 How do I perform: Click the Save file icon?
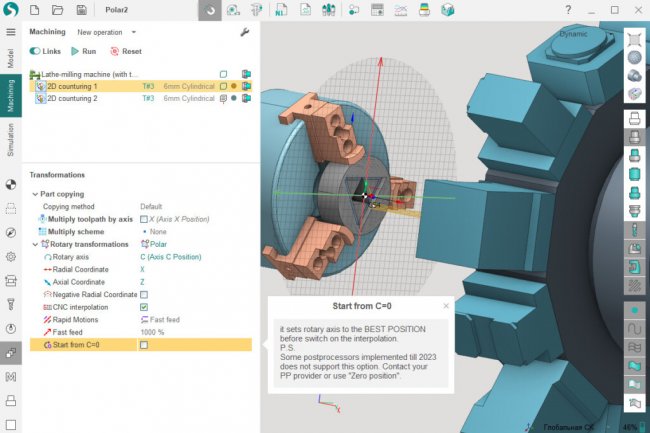79,11
